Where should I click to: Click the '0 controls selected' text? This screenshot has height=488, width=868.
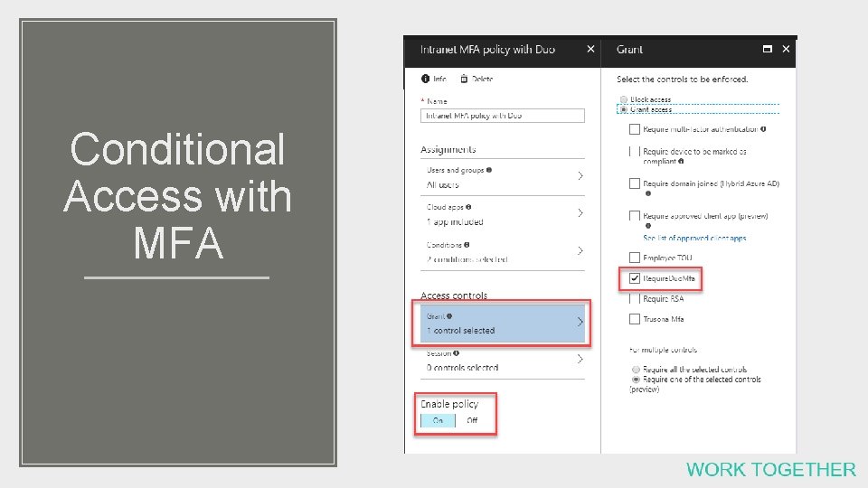click(x=462, y=368)
